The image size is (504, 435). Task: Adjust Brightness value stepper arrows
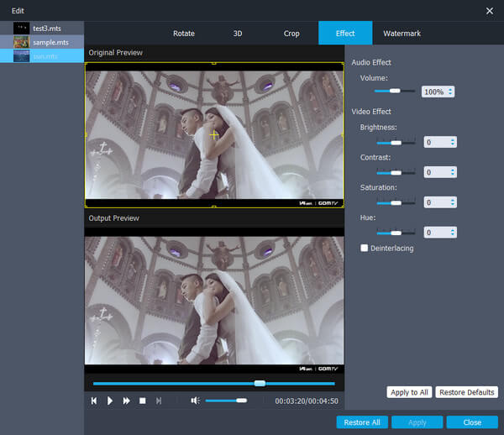[453, 142]
